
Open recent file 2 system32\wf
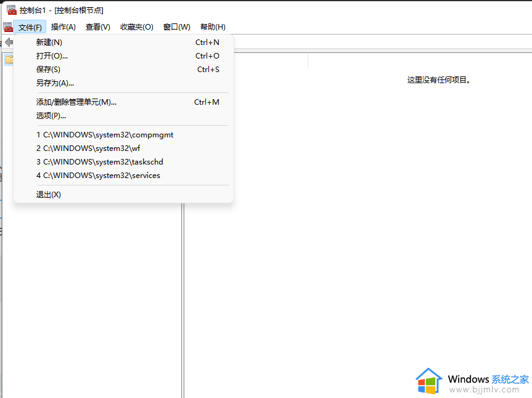(x=123, y=148)
